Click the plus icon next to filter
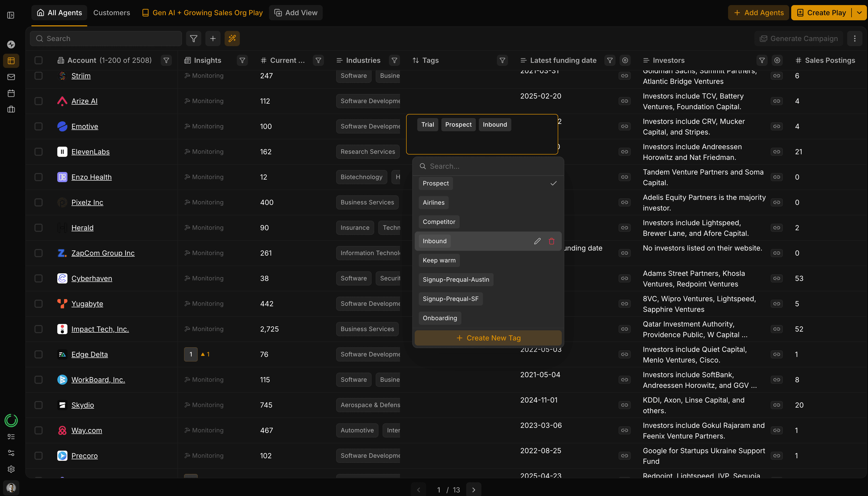The height and width of the screenshot is (496, 868). click(213, 39)
